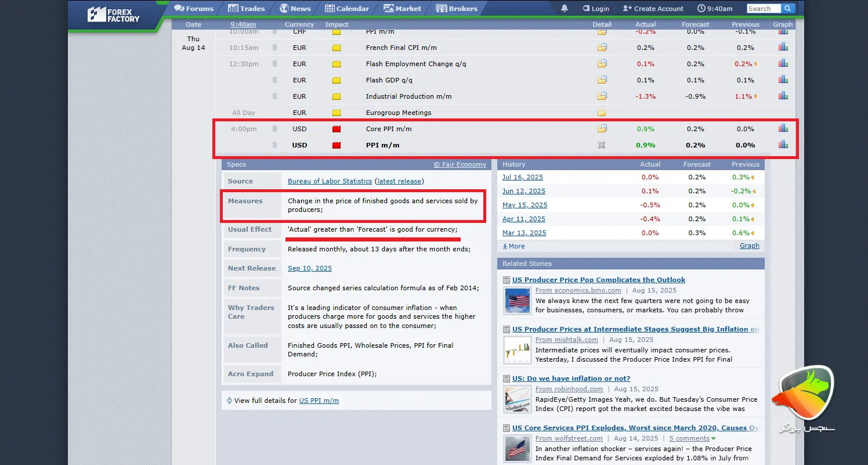This screenshot has width=868, height=465.
Task: Open graph icon for Industrial Production m/m
Action: [x=783, y=96]
